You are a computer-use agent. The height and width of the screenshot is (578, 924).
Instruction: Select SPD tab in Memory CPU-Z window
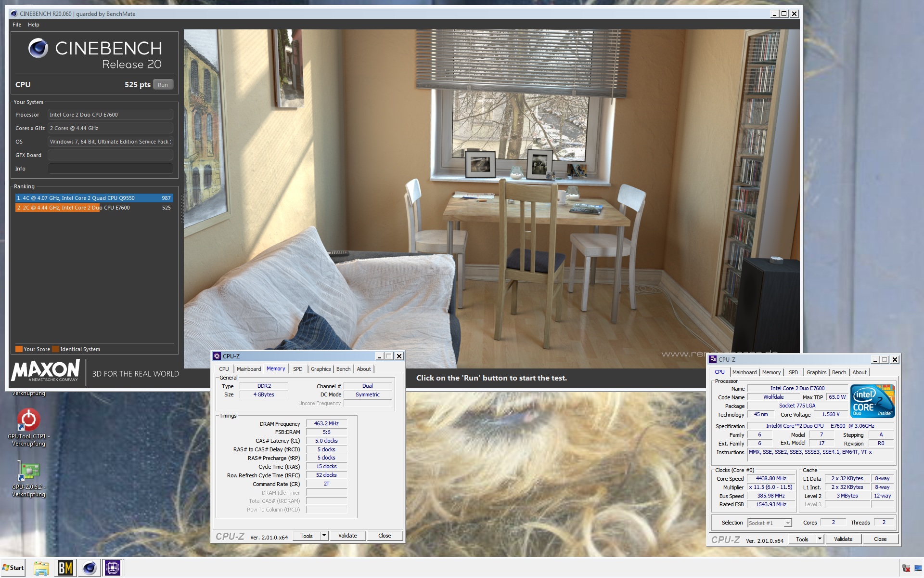tap(298, 369)
